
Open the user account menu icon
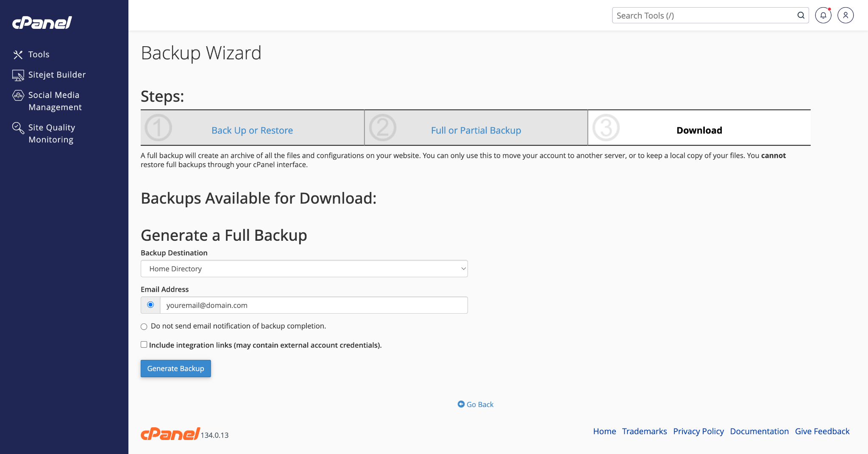846,16
